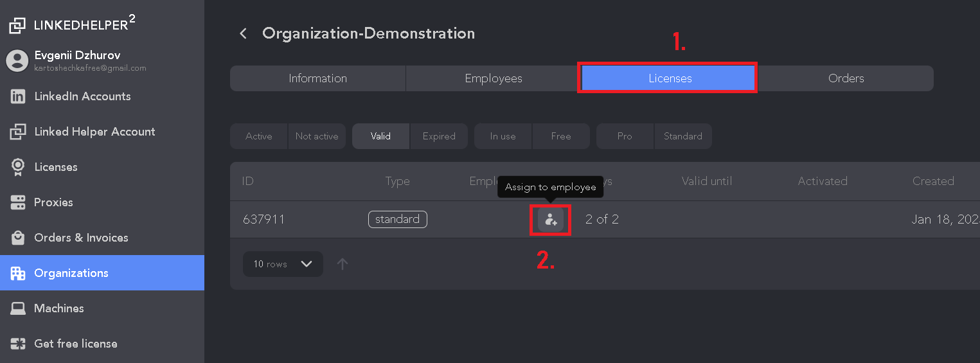Toggle the Free filter
The width and height of the screenshot is (980, 363).
click(561, 136)
